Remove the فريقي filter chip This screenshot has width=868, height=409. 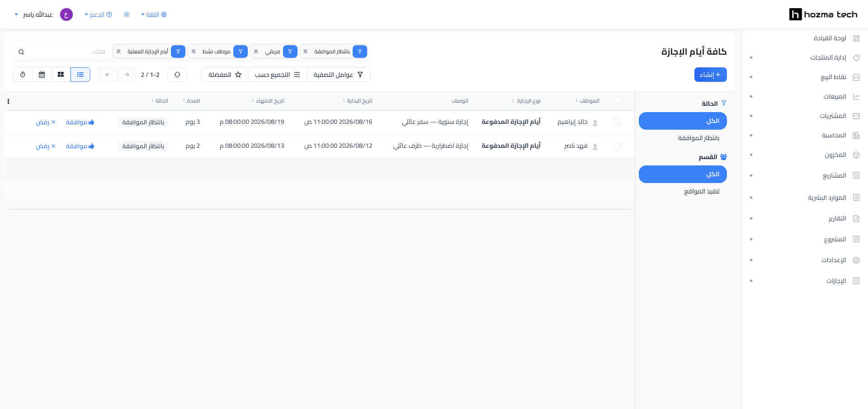256,52
